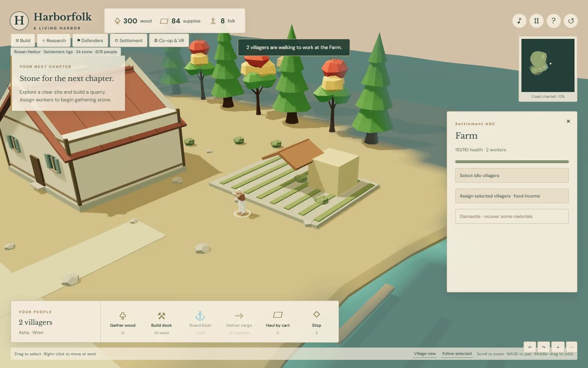Click the Rowan Harbor status line

click(66, 52)
